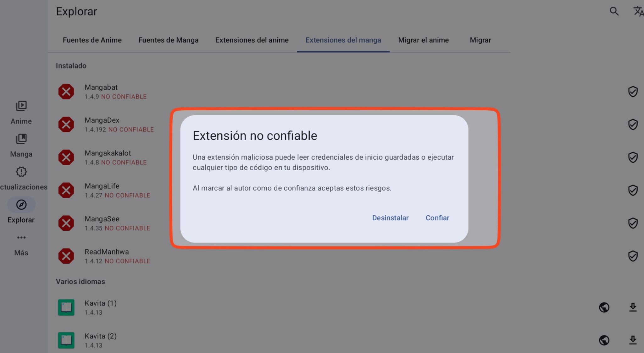Trust Mangabat extension via shield icon
This screenshot has width=644, height=353.
633,92
